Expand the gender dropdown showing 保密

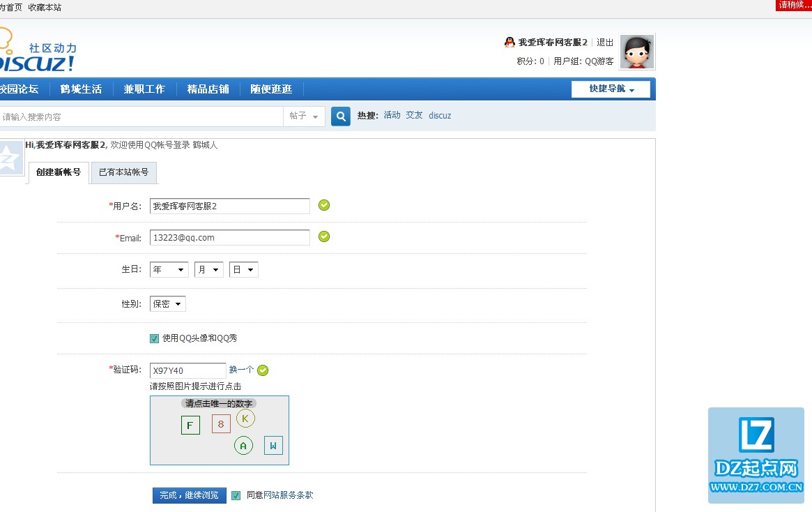168,304
